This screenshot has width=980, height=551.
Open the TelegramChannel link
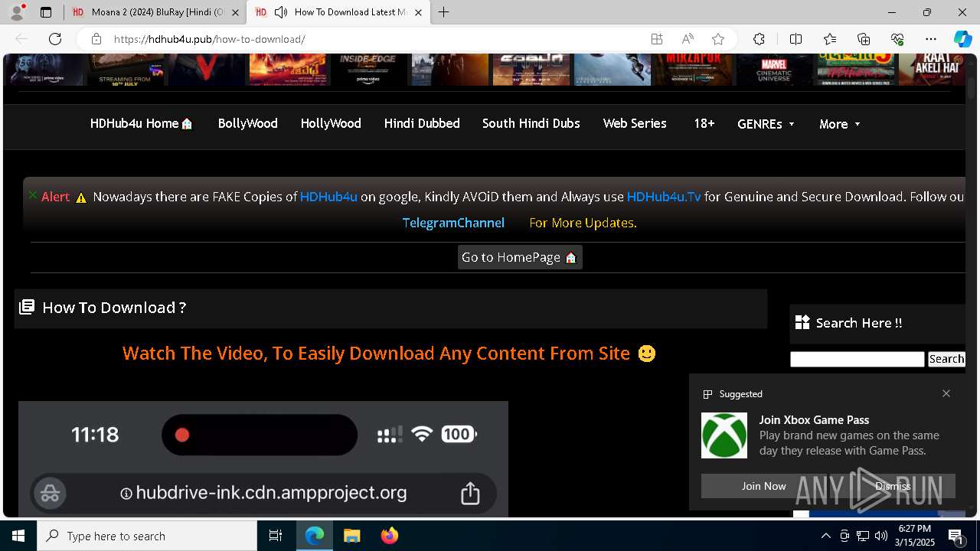(x=453, y=223)
